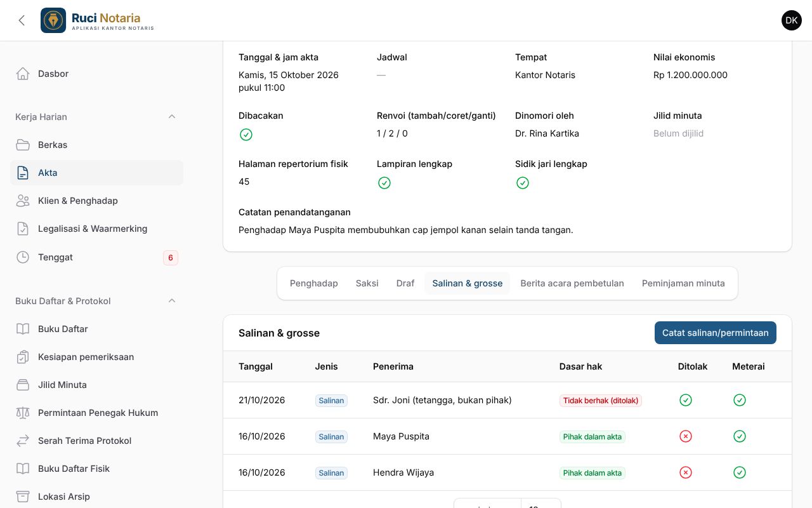Click the Catat salinan/permintaan button
This screenshot has width=812, height=508.
point(716,333)
